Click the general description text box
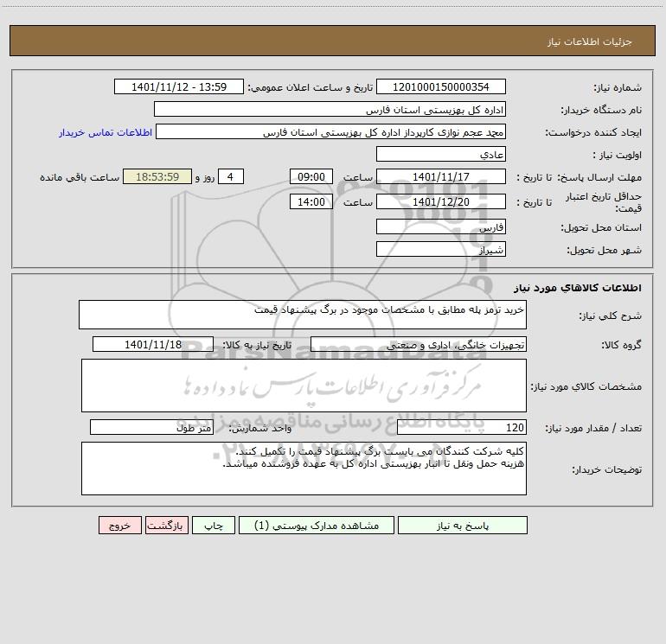Image resolution: width=666 pixels, height=644 pixels. click(x=303, y=315)
